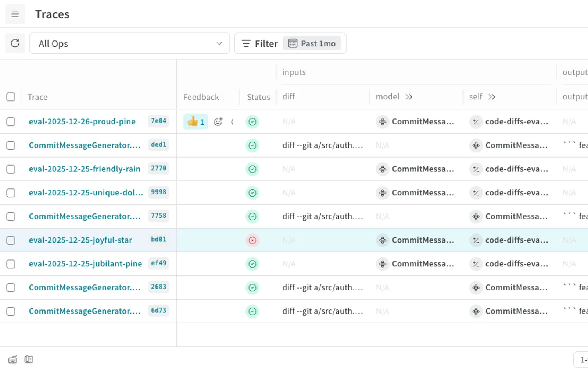Open the hamburger navigation menu
The height and width of the screenshot is (368, 588).
click(x=15, y=14)
